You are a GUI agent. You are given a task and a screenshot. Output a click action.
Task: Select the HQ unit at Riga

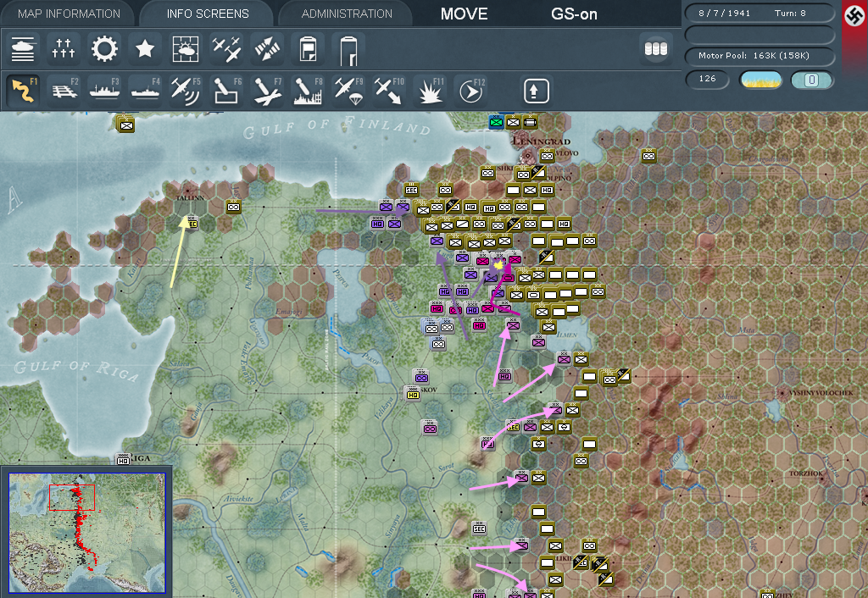(123, 460)
